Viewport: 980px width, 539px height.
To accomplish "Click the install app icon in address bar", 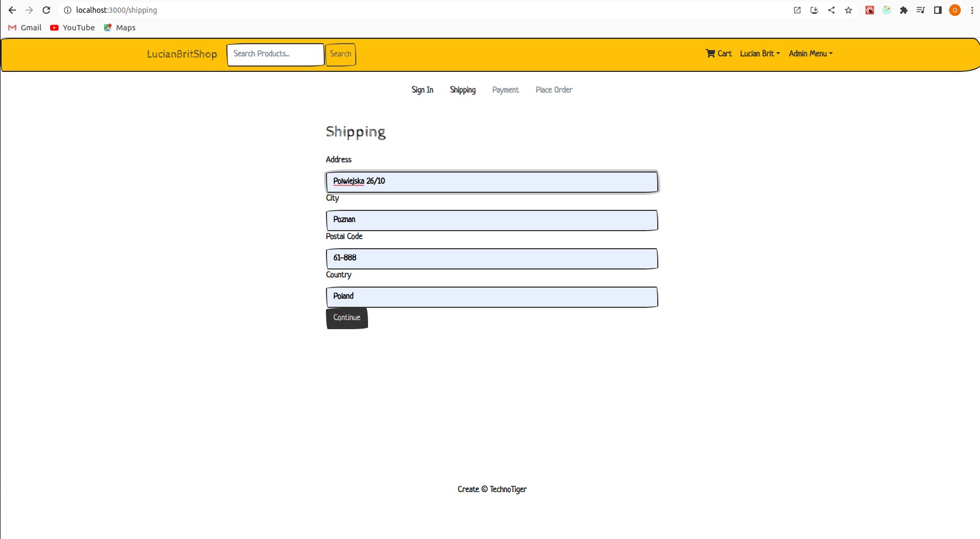I will [x=814, y=10].
